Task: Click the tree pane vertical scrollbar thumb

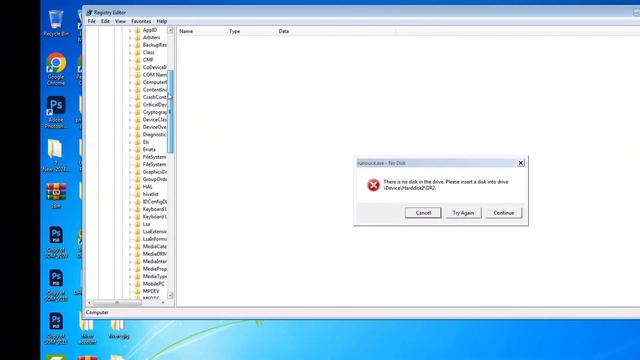Action: click(x=170, y=111)
